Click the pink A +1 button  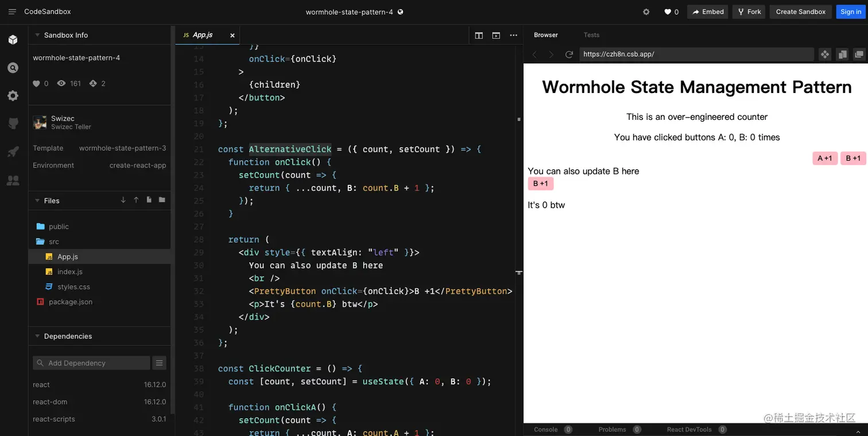click(x=824, y=158)
